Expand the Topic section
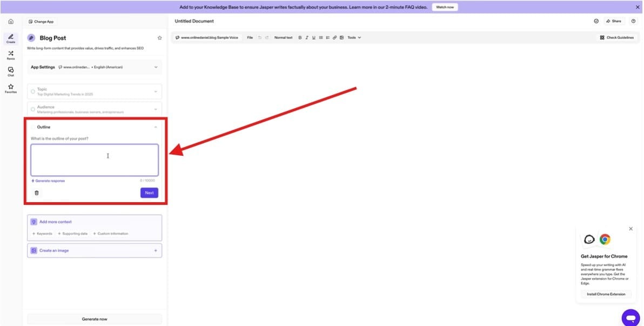 tap(156, 91)
